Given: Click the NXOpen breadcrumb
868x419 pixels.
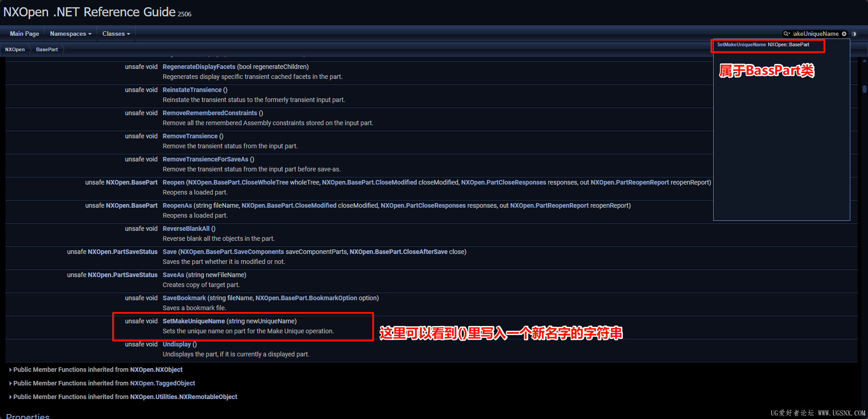Looking at the screenshot, I should 15,49.
